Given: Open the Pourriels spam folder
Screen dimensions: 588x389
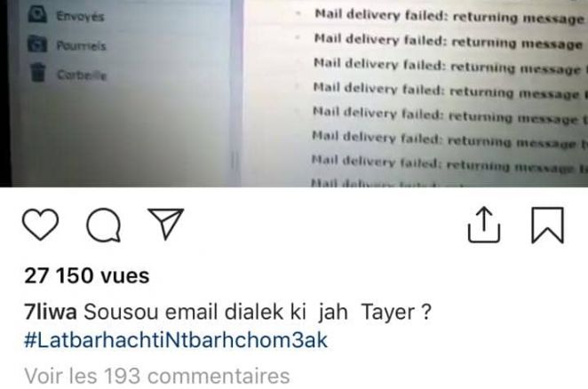Looking at the screenshot, I should (x=81, y=46).
